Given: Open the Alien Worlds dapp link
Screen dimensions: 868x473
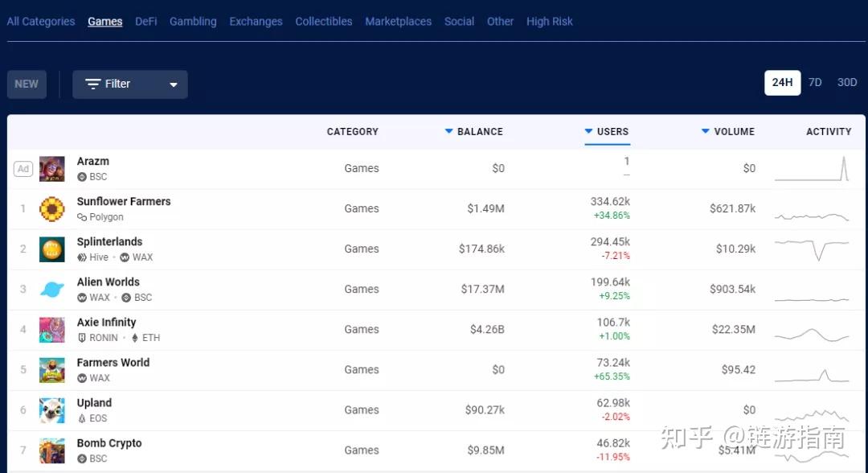Looking at the screenshot, I should click(108, 282).
